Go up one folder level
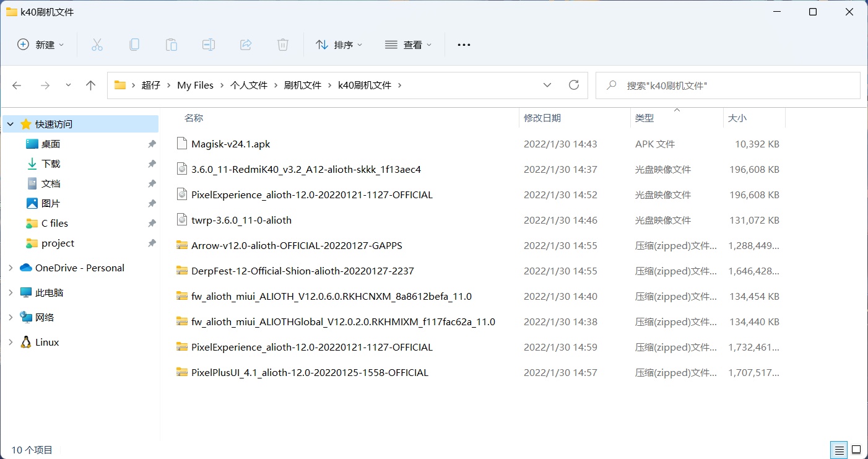The width and height of the screenshot is (868, 459). click(x=90, y=85)
